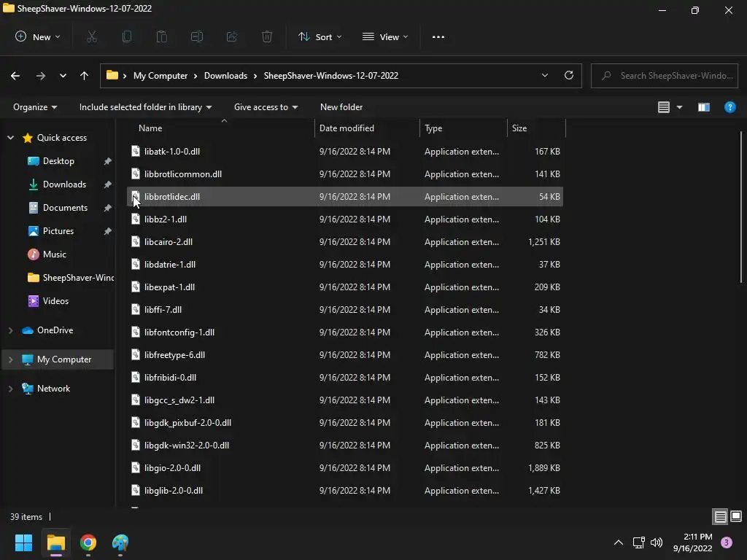The height and width of the screenshot is (560, 747).
Task: Refresh the current folder view
Action: 569,75
